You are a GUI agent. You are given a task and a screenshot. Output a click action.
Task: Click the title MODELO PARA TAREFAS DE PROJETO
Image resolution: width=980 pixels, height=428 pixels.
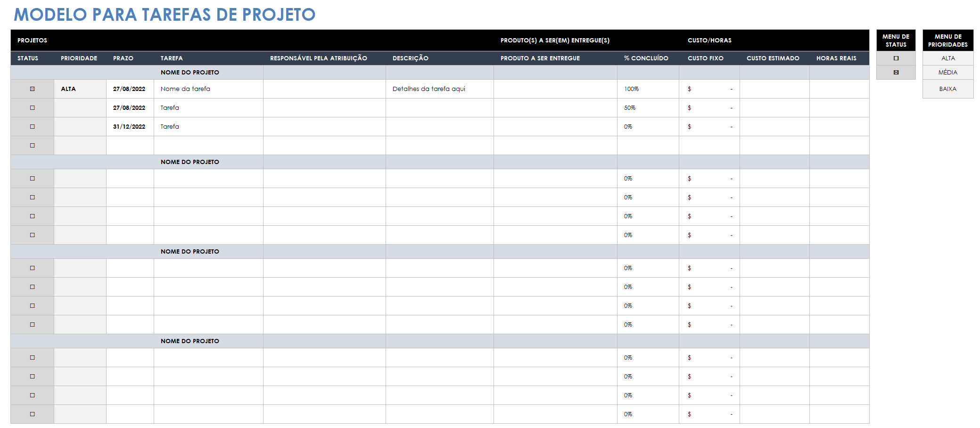[165, 15]
